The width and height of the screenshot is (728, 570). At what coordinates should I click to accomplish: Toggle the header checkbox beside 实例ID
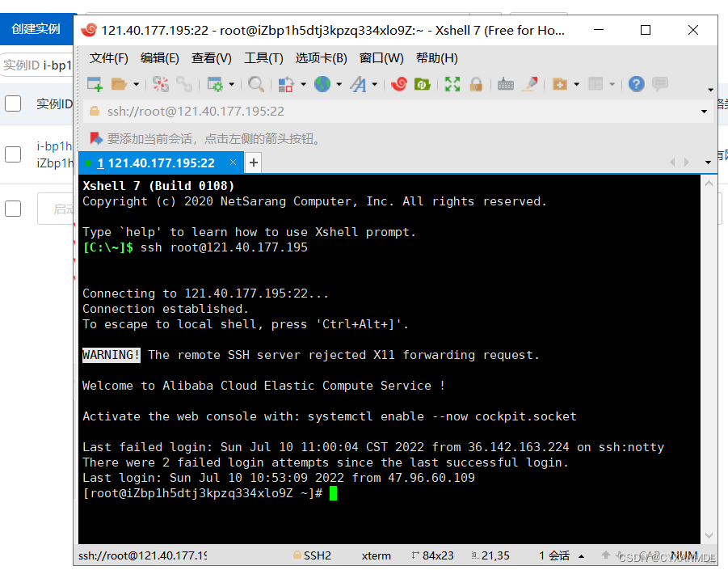(13, 103)
